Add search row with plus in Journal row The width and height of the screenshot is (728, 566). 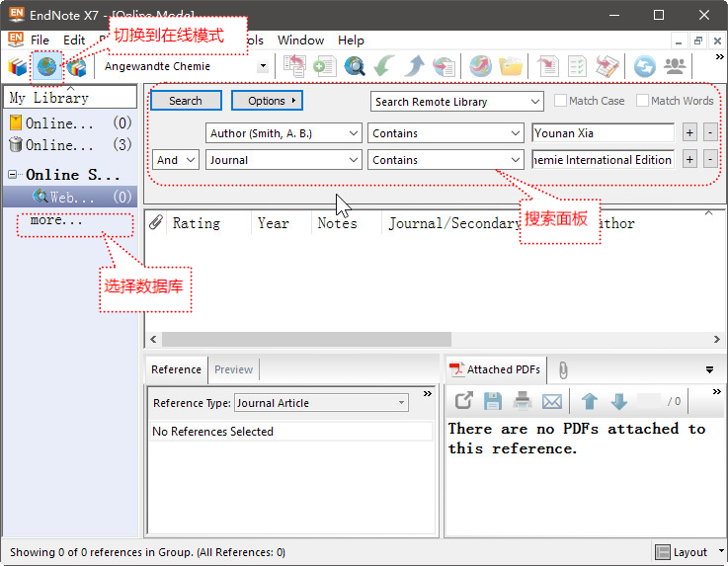coord(689,160)
